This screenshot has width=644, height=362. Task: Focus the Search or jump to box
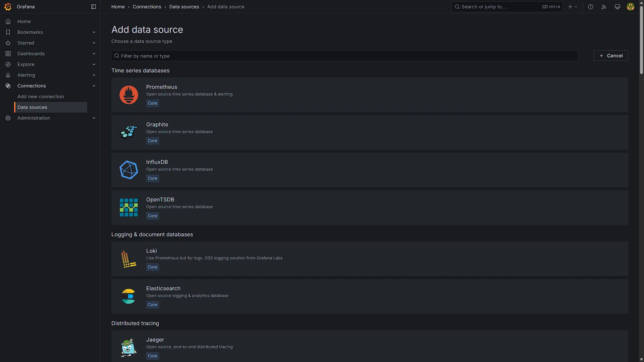pos(507,7)
